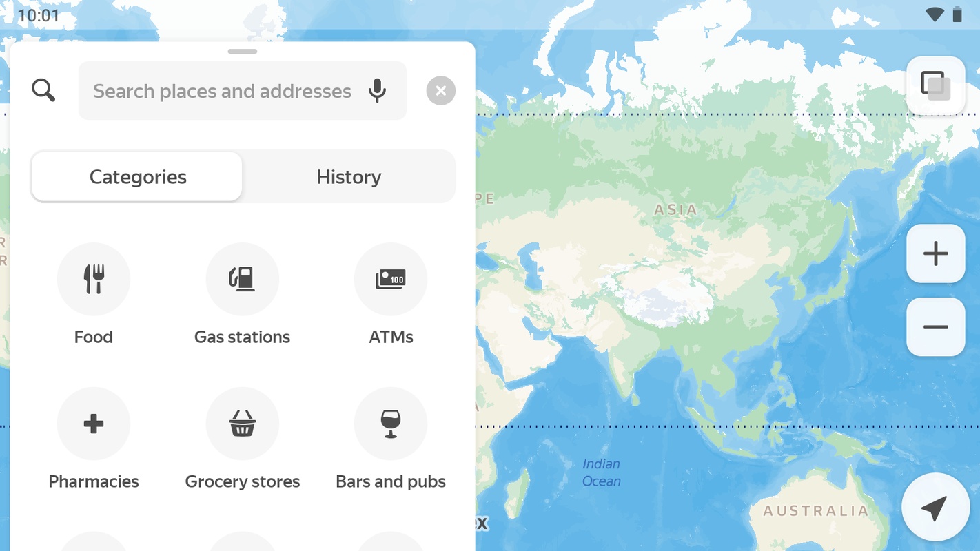
Task: Switch to the History tab
Action: click(x=349, y=177)
